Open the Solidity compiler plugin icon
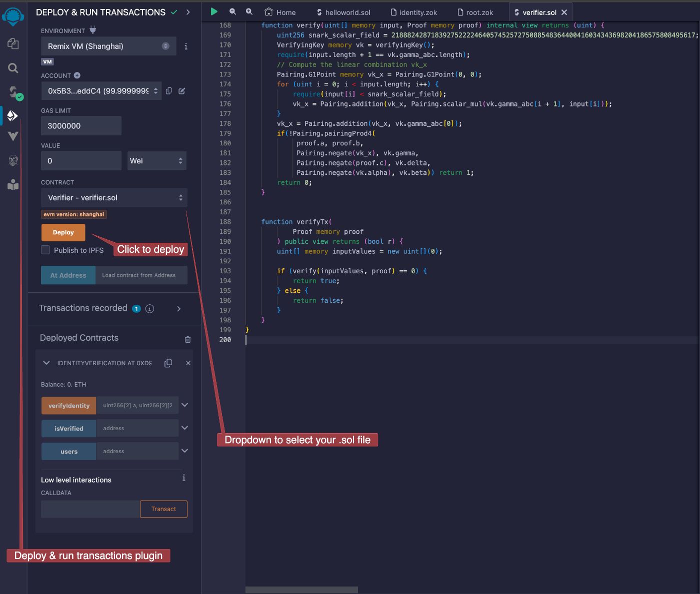This screenshot has height=594, width=700. pyautogui.click(x=13, y=92)
